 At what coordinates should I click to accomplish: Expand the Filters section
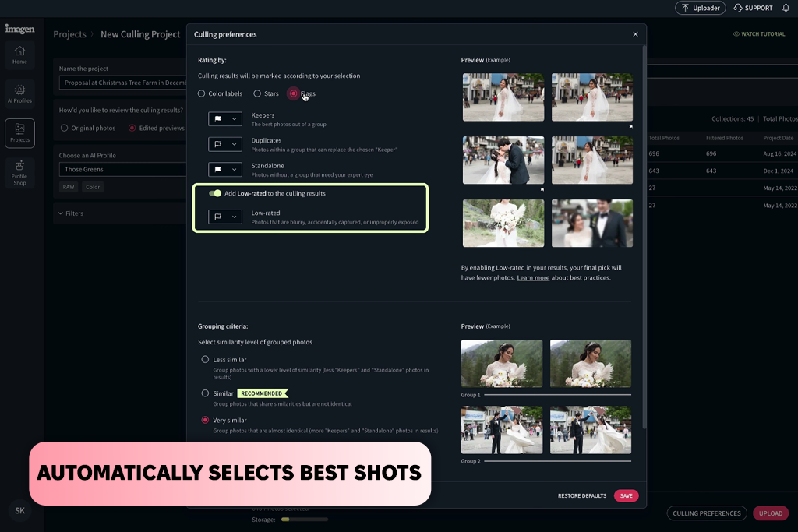pos(71,213)
